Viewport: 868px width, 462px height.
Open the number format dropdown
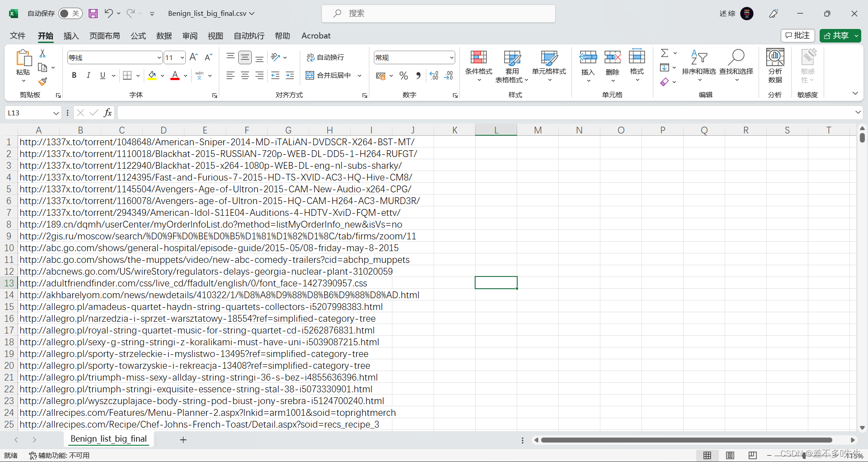coord(451,57)
